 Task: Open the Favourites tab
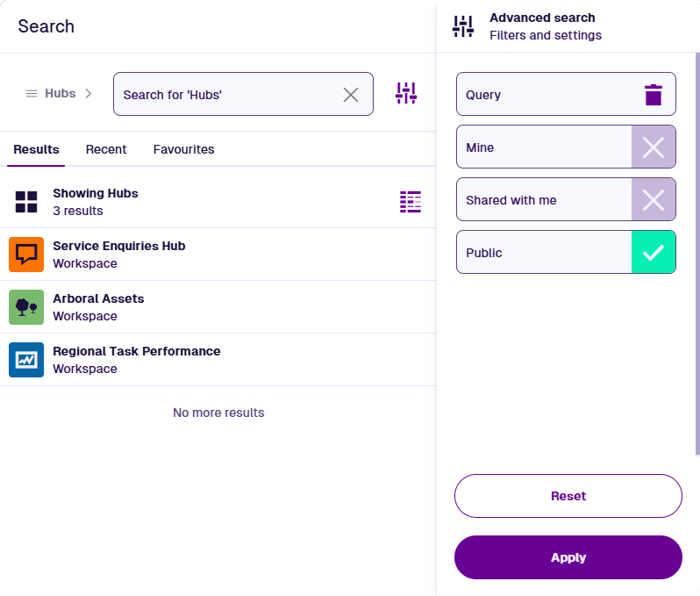[183, 149]
